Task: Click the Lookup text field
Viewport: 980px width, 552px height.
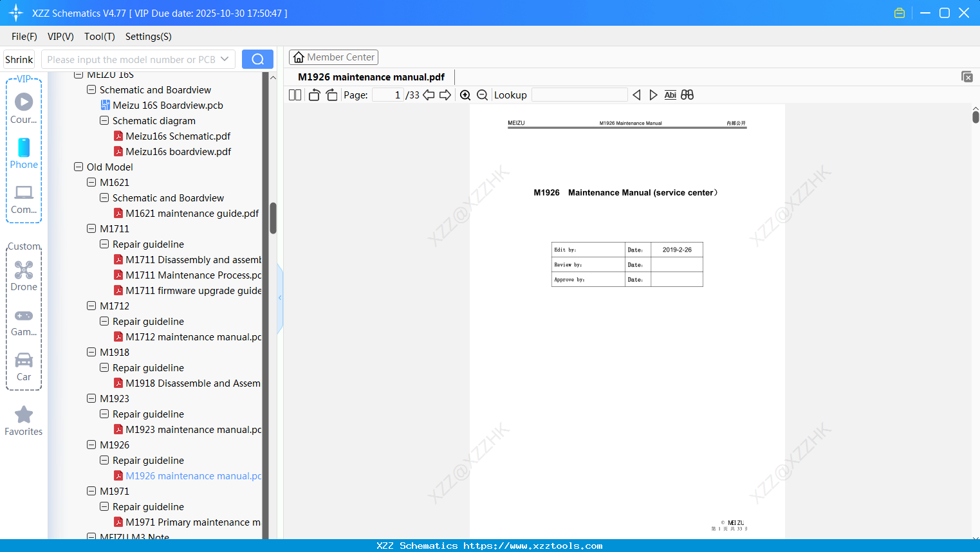Action: (x=579, y=95)
